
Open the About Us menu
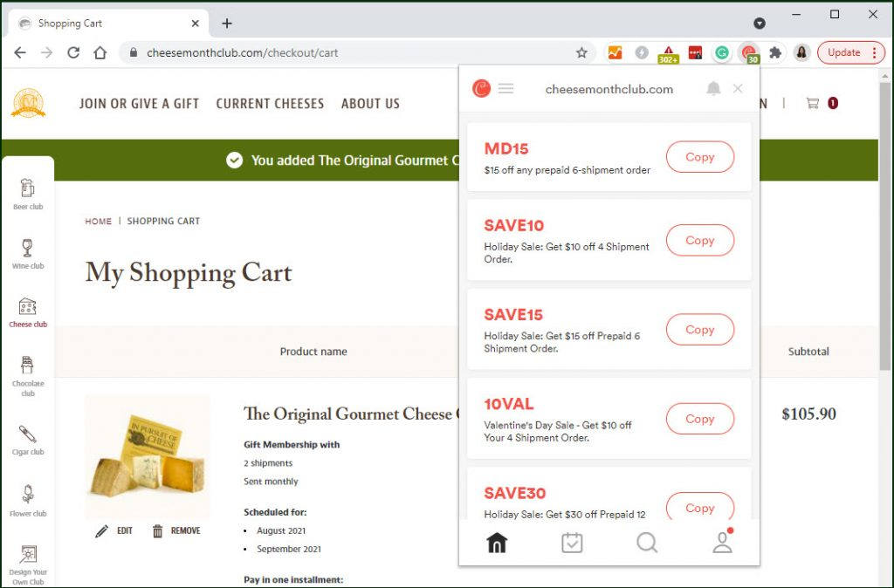pos(370,104)
